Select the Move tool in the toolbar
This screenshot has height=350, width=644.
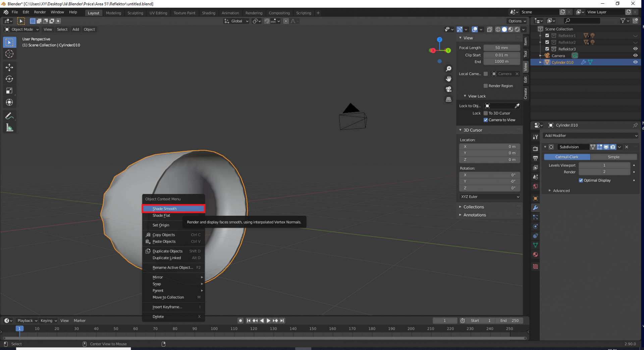9,67
